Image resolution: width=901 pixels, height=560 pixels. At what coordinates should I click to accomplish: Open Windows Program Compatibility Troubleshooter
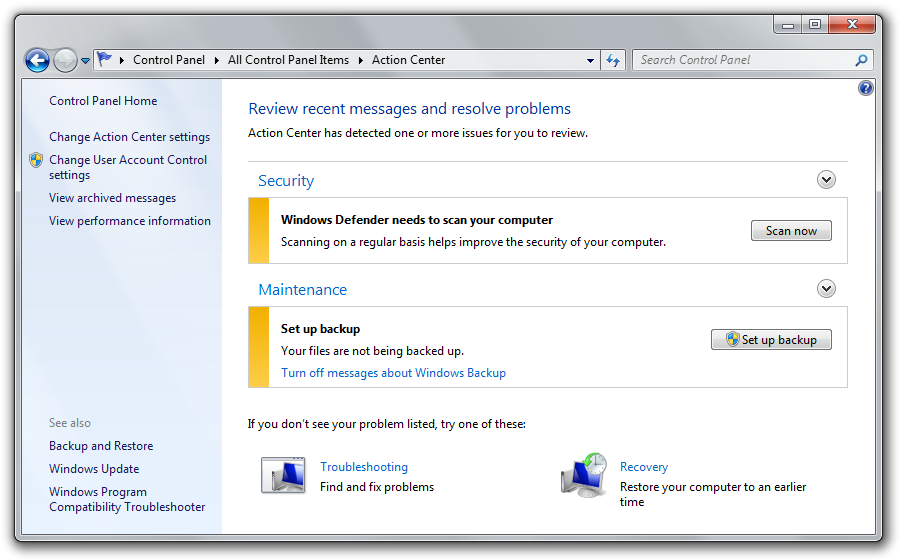(127, 499)
